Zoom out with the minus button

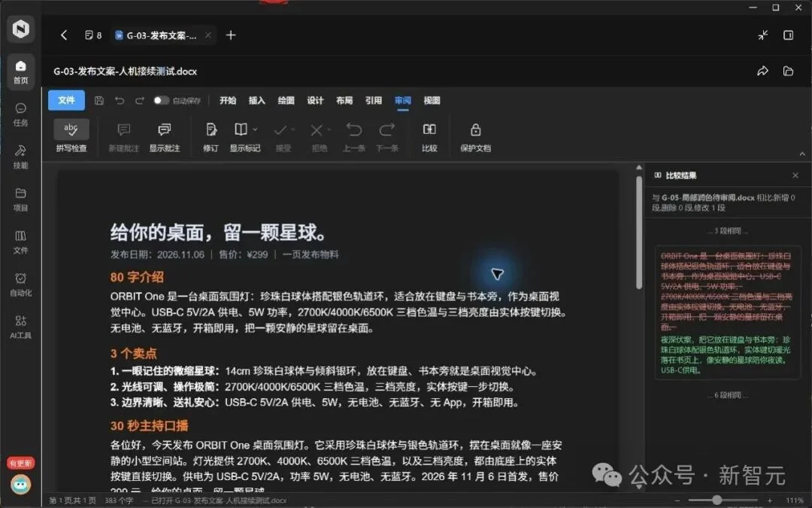tap(677, 500)
